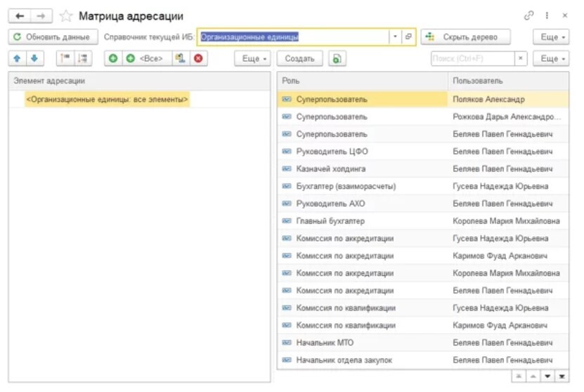Viewport: 584px width, 392px height.
Task: Open the tree panel Еще menu
Action: click(x=252, y=58)
